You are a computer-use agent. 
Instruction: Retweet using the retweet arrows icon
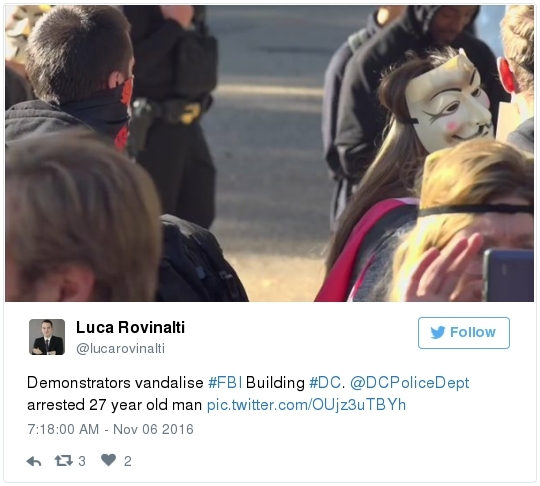(x=64, y=461)
